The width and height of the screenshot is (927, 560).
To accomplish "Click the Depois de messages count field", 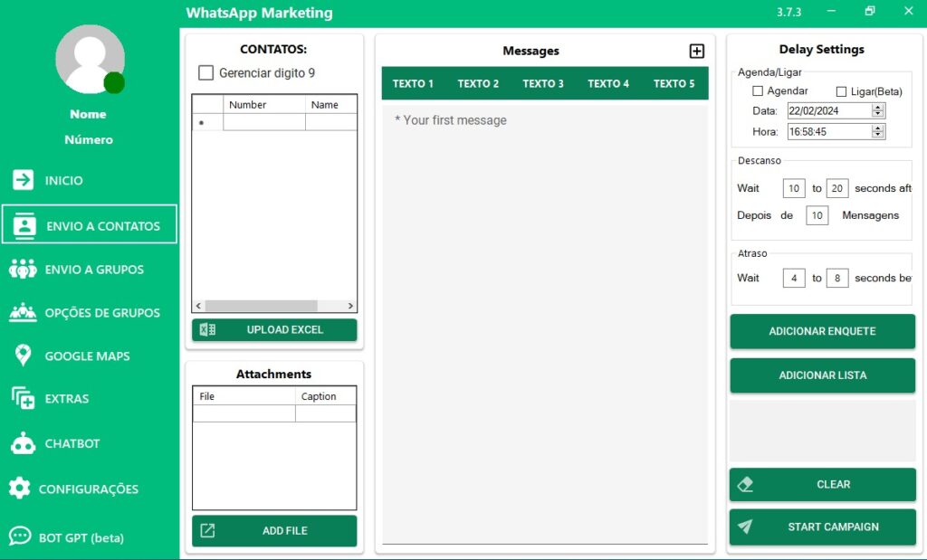I will [817, 215].
